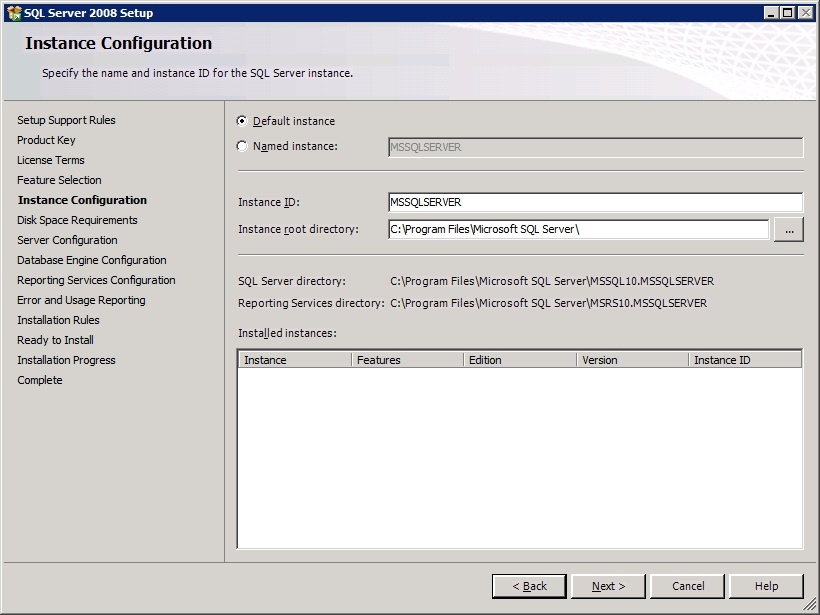The width and height of the screenshot is (820, 615).
Task: Minimize the SQL Server Setup window
Action: point(770,13)
